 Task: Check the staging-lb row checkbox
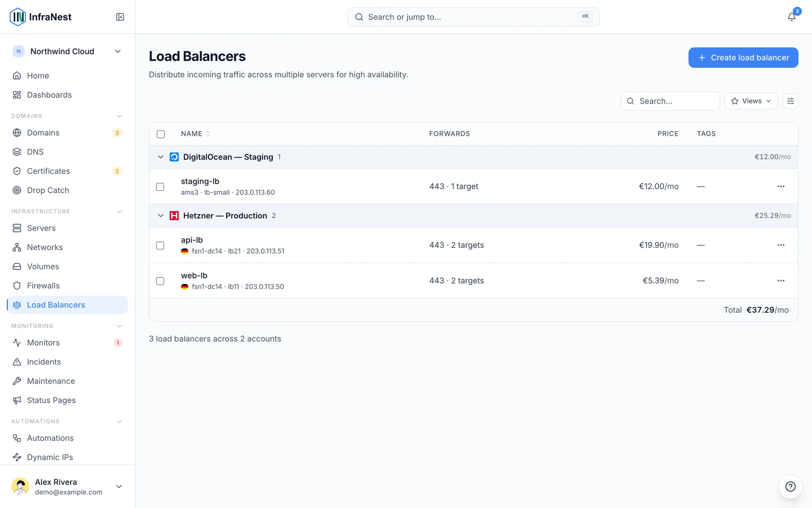click(x=160, y=187)
